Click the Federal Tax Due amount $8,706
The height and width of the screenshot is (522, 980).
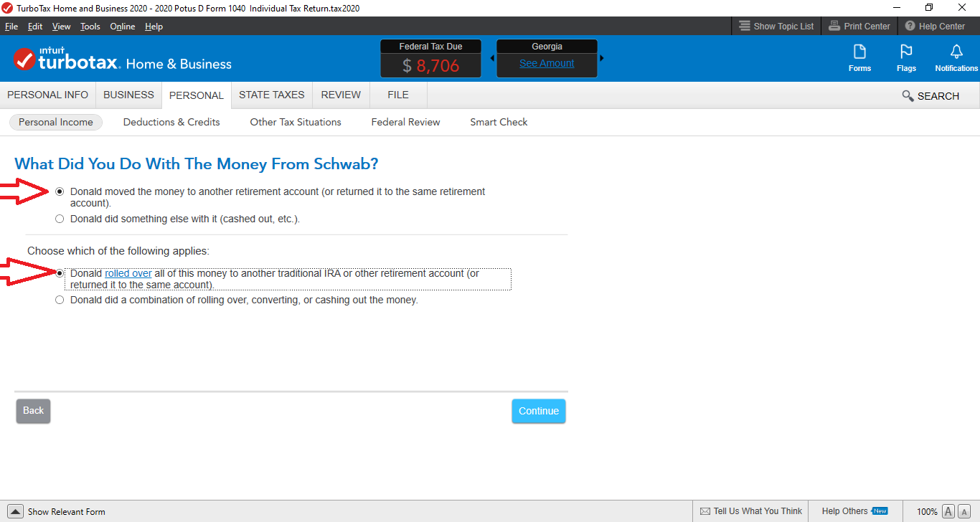[x=430, y=66]
